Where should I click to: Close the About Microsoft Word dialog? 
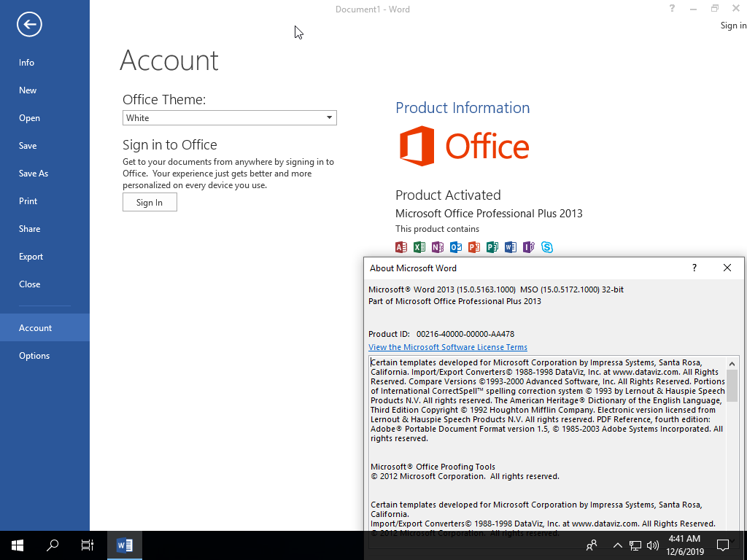pos(727,268)
